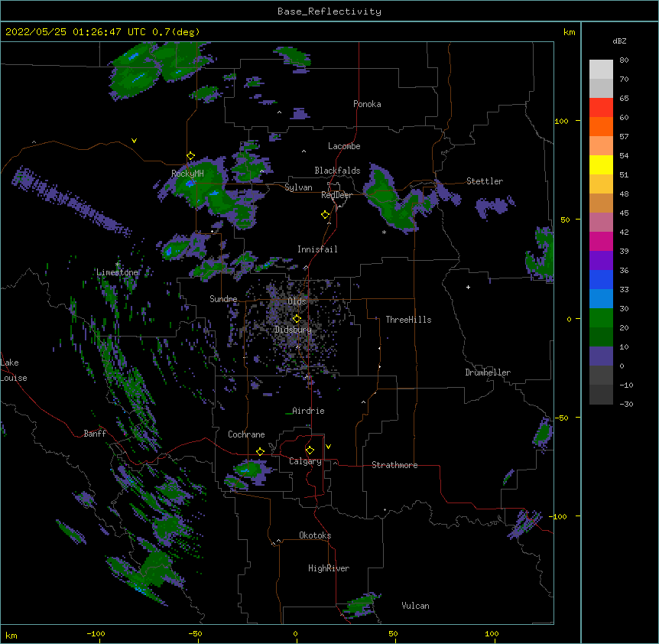Viewport: 659px width, 644px height.
Task: Click the white asterisk southeast of RedDeer
Action: click(384, 233)
